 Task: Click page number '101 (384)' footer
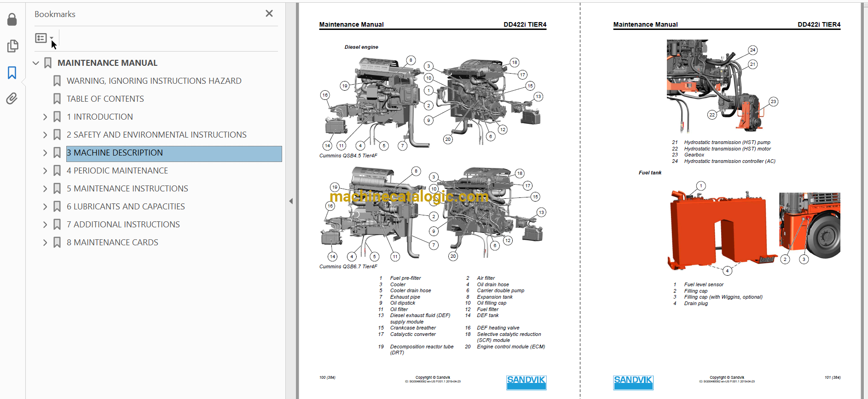click(x=833, y=377)
